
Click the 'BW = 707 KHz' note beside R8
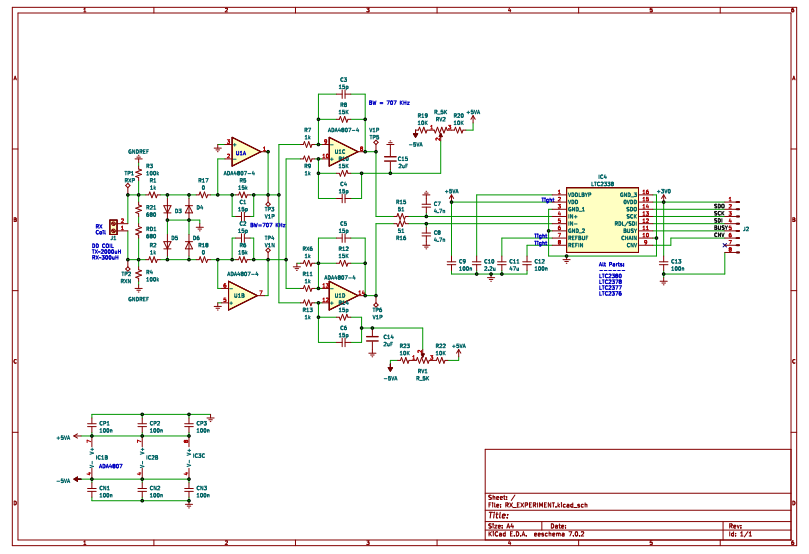coord(389,103)
